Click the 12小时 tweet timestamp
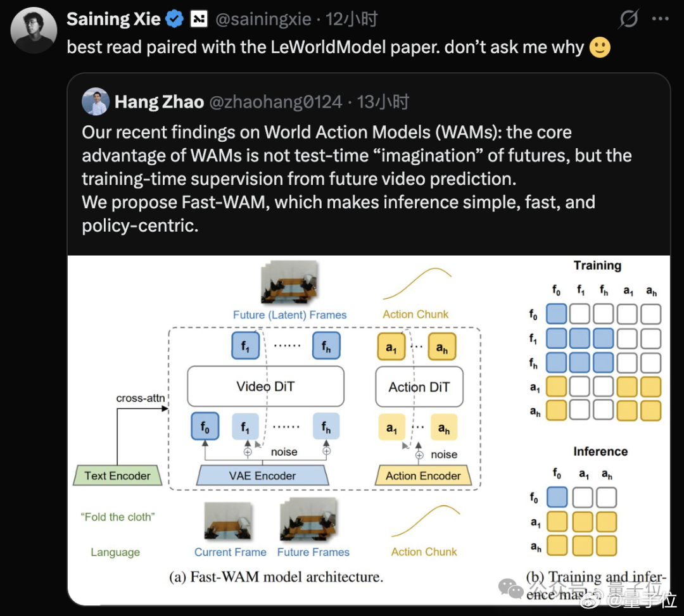Viewport: 684px width, 616px height. [351, 19]
